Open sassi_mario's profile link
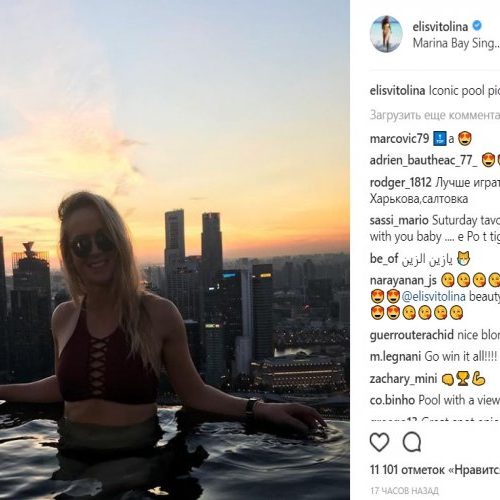 click(399, 220)
